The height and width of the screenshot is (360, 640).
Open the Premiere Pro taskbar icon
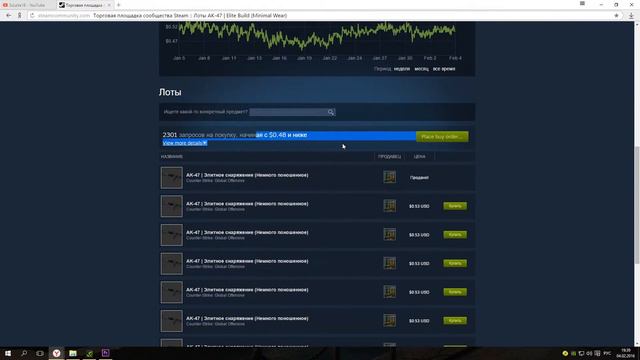[x=105, y=353]
